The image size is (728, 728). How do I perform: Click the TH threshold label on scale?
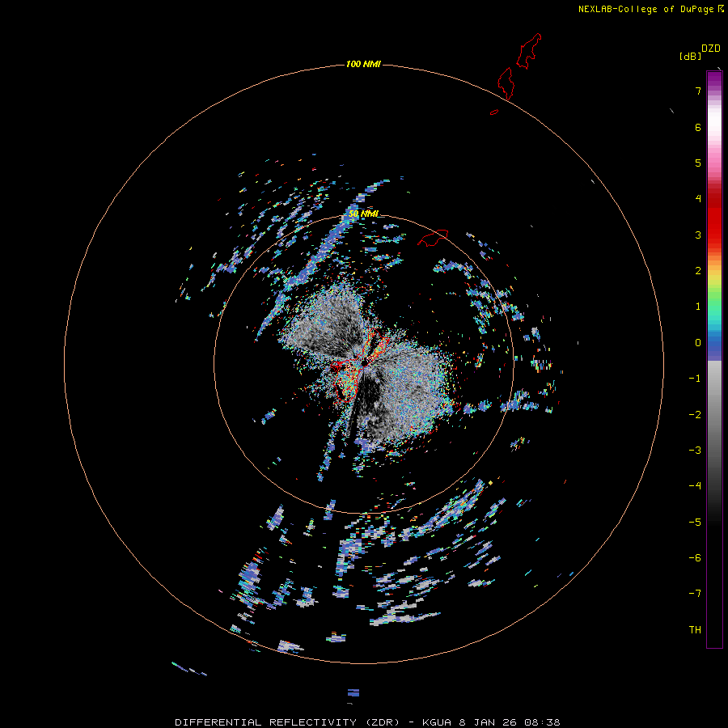pos(695,630)
